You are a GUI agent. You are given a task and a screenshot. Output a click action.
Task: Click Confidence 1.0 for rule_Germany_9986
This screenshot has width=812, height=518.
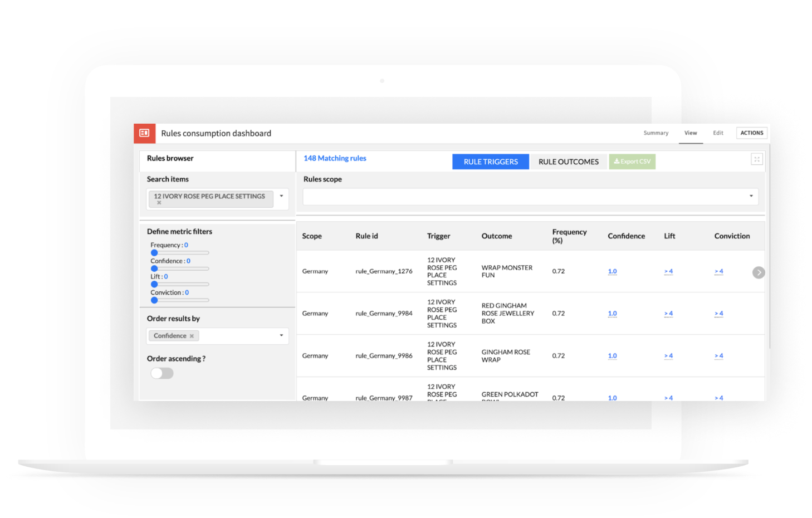(x=612, y=356)
